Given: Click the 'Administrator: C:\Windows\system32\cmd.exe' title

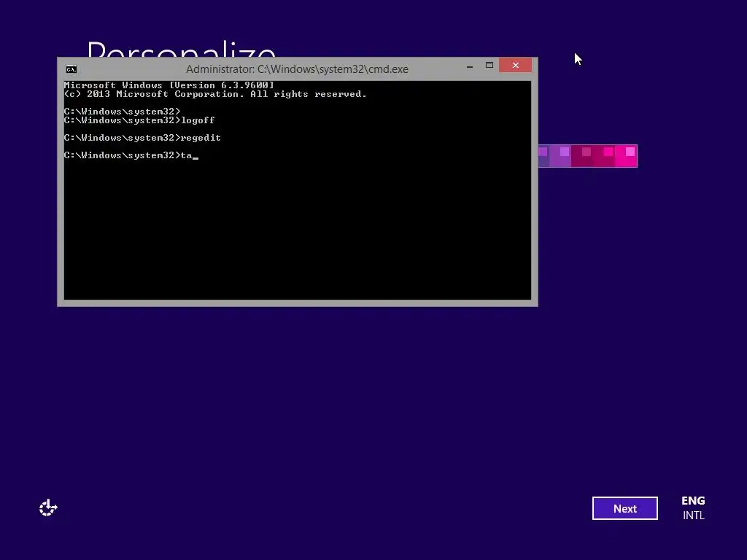Looking at the screenshot, I should click(x=297, y=69).
